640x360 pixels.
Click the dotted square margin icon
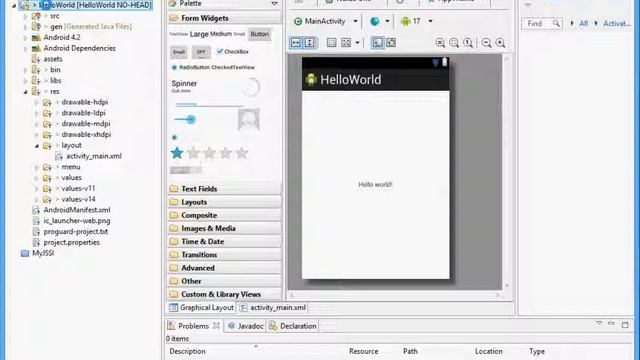tap(331, 42)
